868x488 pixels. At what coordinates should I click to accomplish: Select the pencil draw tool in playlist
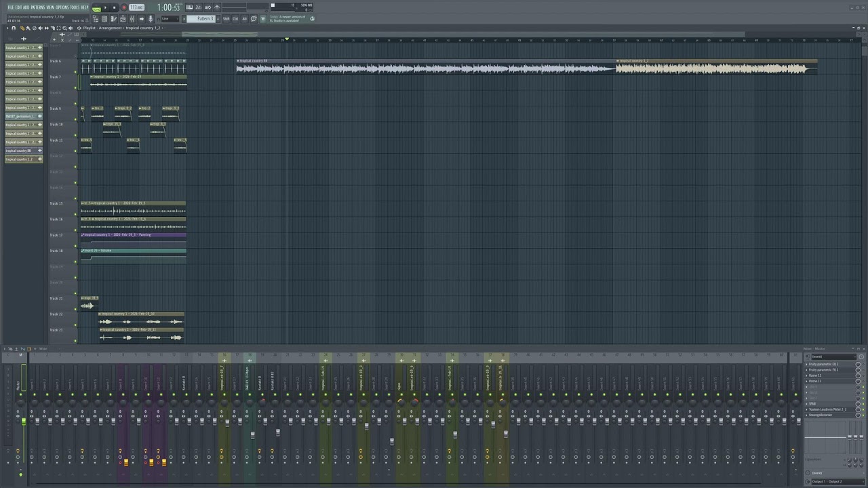tap(22, 28)
